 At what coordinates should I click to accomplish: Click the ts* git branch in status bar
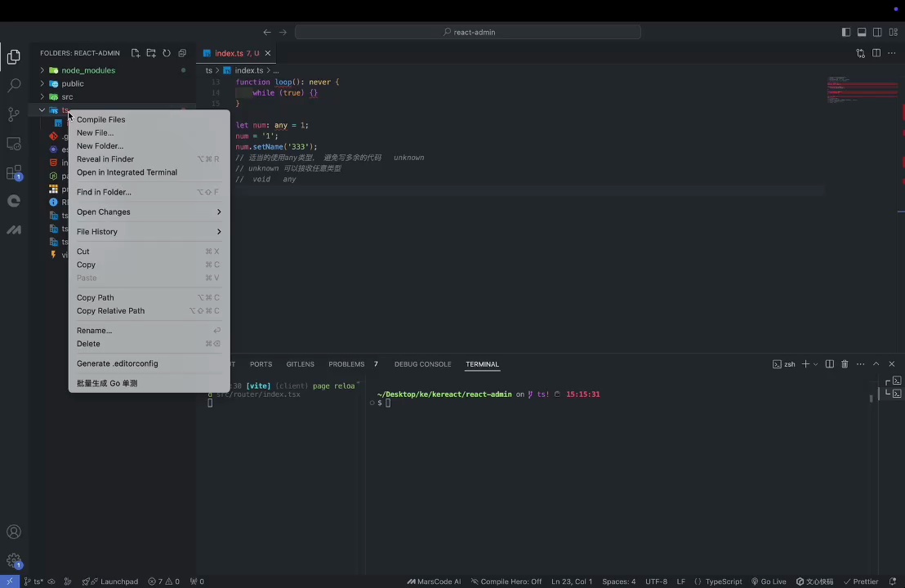(33, 581)
